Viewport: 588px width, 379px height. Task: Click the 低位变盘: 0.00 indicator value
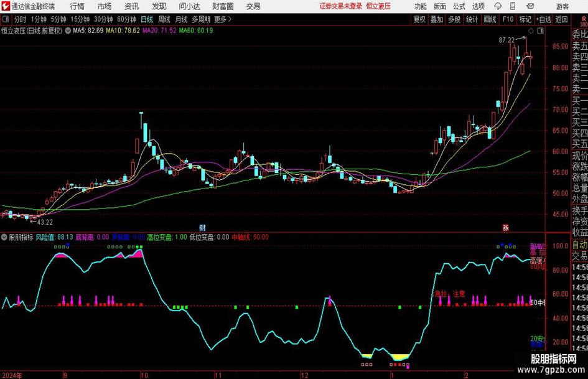(209, 237)
